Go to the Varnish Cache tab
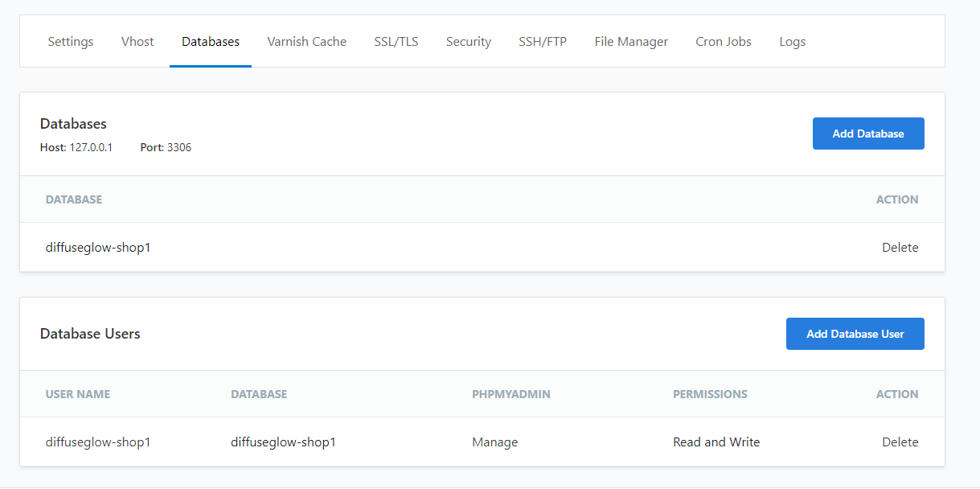This screenshot has width=980, height=489. (307, 42)
